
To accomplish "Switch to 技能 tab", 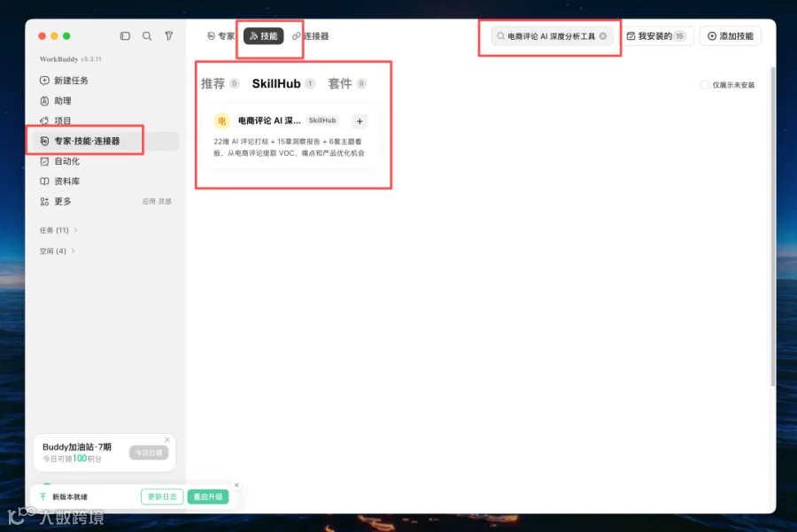I will click(x=263, y=36).
